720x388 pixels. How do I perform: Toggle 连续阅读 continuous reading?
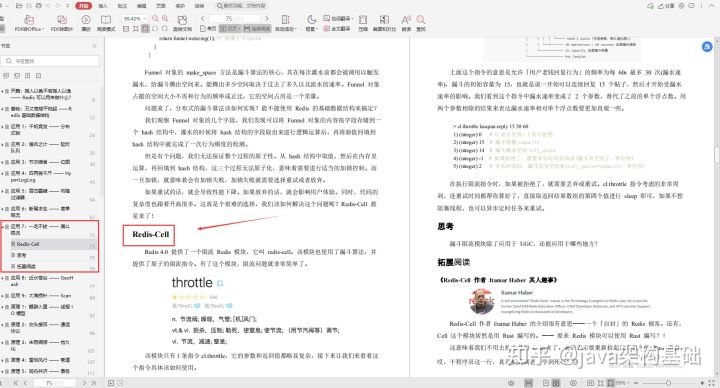click(x=257, y=28)
